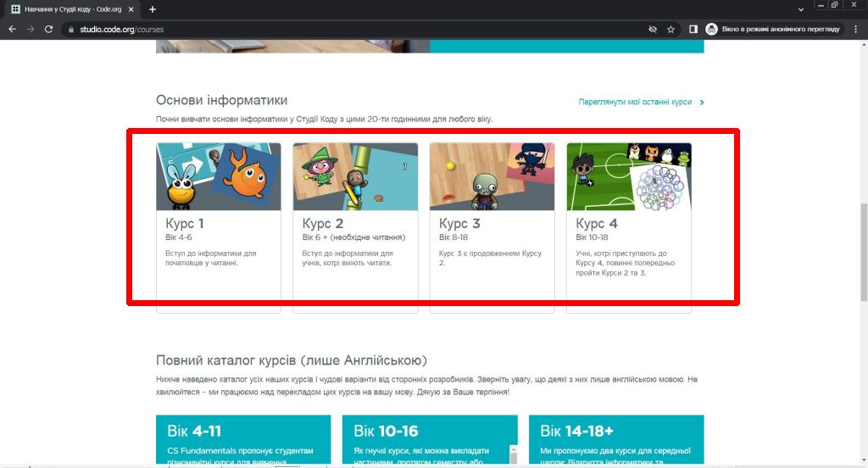
Task: Click the 'Основи інформатики' heading
Action: 221,100
